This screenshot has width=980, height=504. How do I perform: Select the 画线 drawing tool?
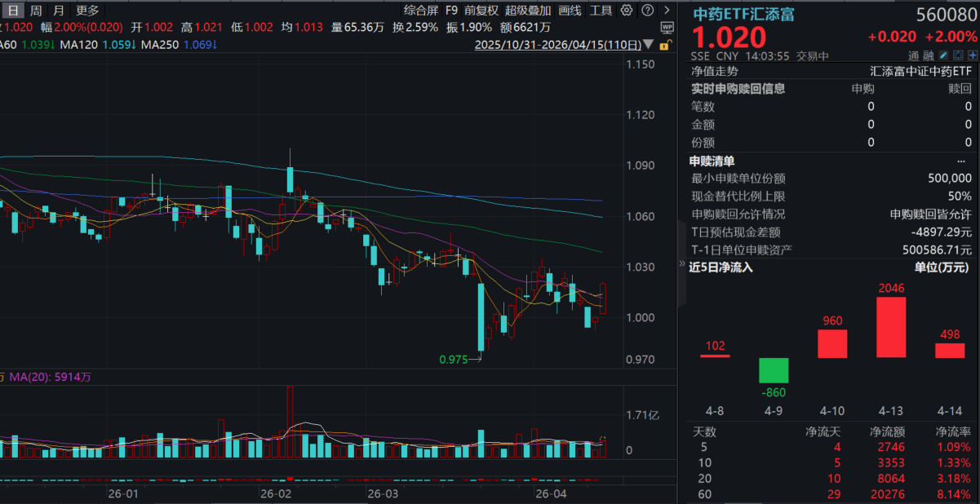569,11
